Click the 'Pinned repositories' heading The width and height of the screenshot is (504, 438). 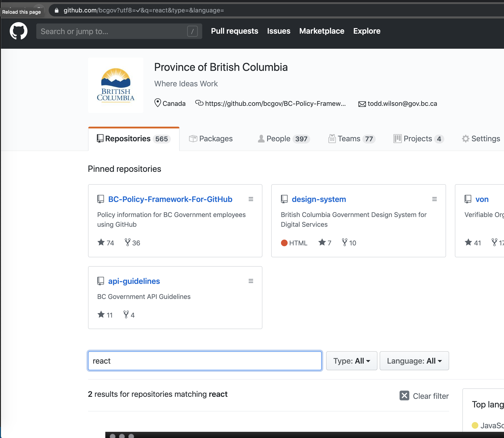[125, 169]
